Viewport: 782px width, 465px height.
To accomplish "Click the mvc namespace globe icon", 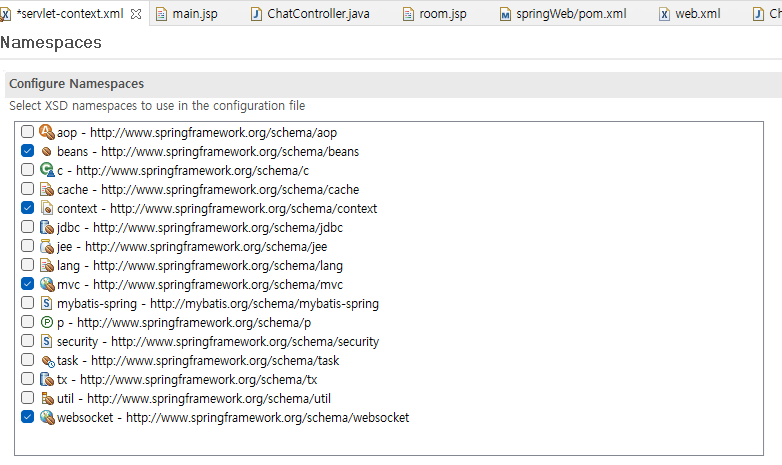I will (47, 284).
